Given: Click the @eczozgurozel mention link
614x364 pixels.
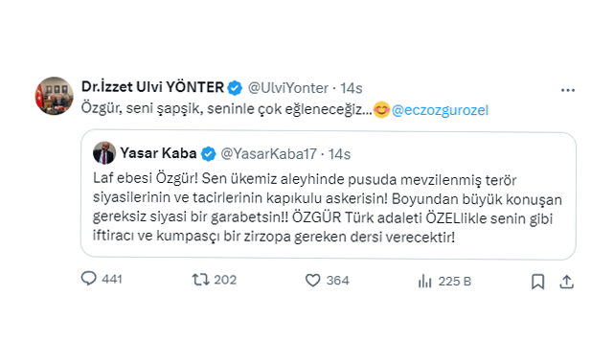Looking at the screenshot, I should pos(440,110).
